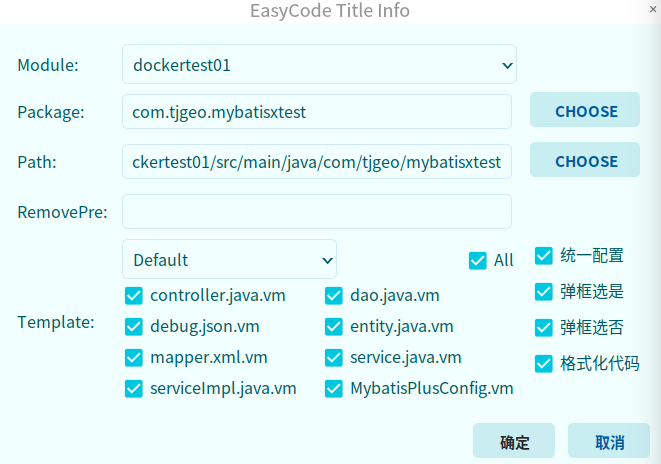Screen dimensions: 661x464
Task: Uncheck the All templates checkbox
Action: click(x=478, y=260)
